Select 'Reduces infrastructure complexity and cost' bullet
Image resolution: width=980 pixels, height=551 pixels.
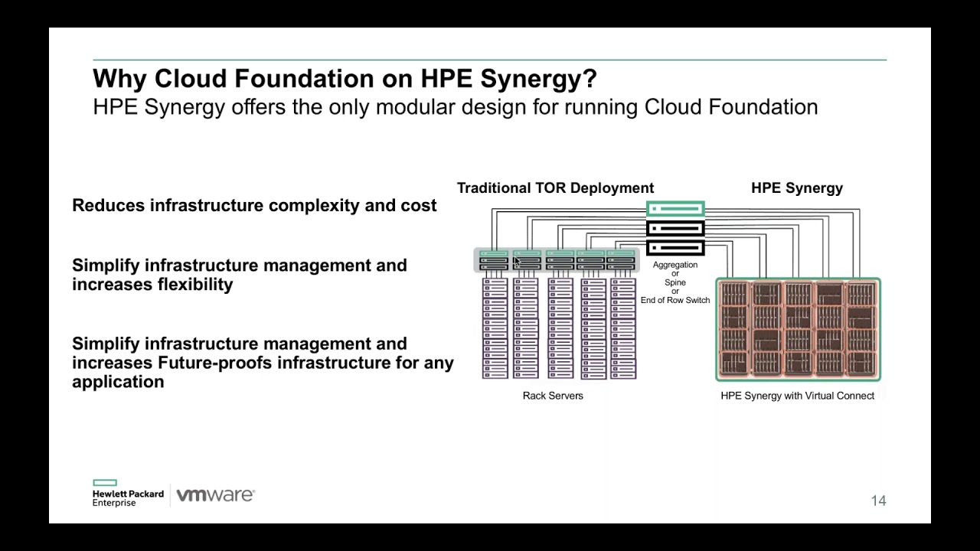click(254, 205)
